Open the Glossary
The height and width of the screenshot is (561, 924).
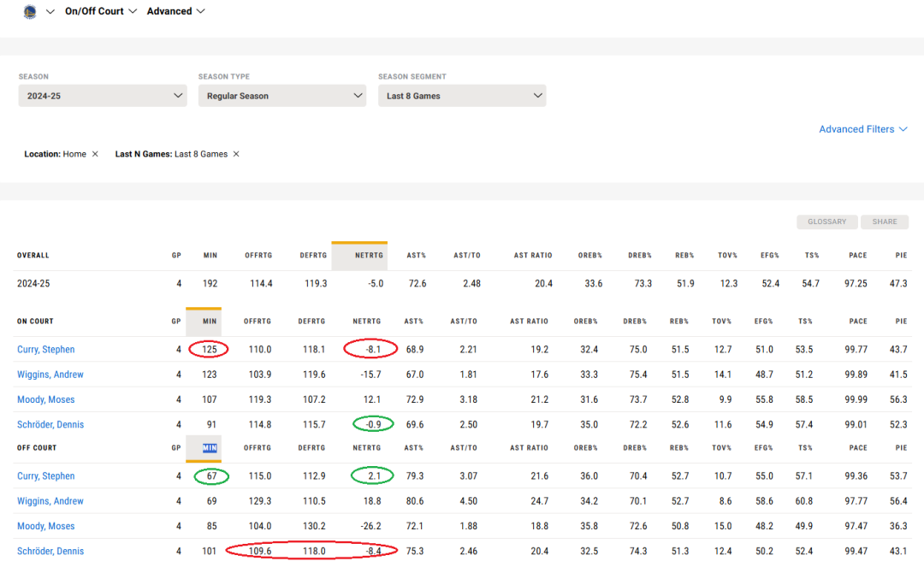pyautogui.click(x=826, y=221)
